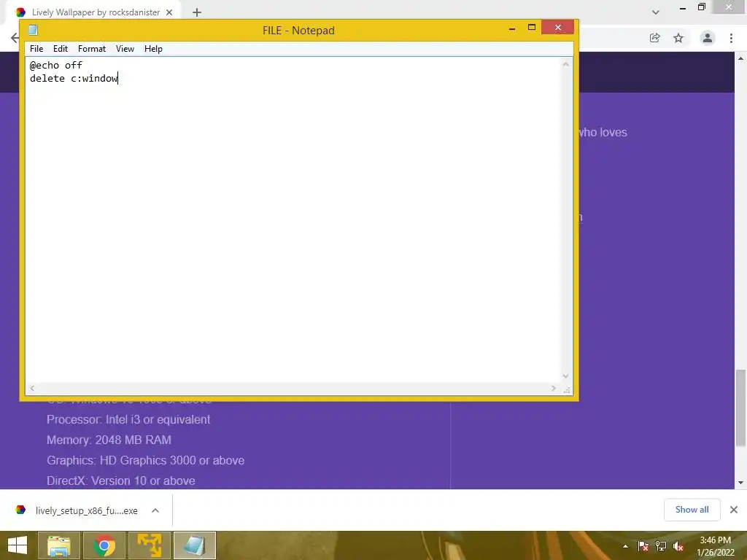This screenshot has height=560, width=747.
Task: Open network status tray icon
Action: point(661,546)
